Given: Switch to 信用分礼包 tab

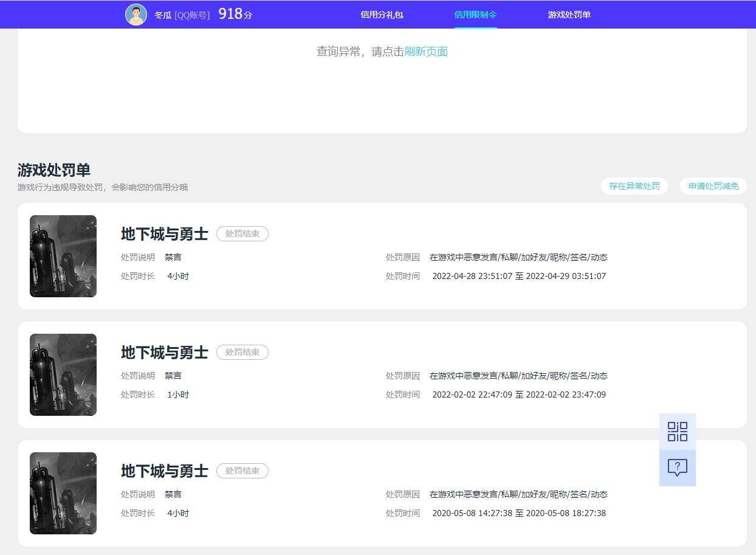Looking at the screenshot, I should pos(382,15).
